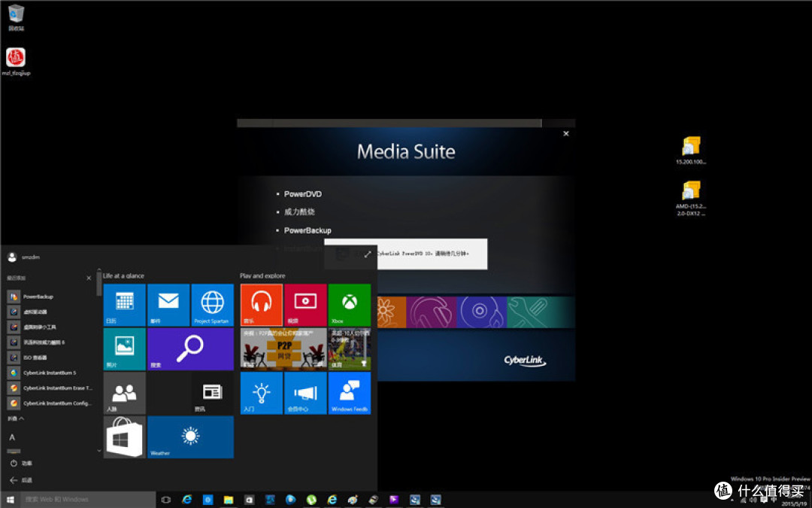Launch PowerBackup from recently added list
Viewport: 812px width, 508px height.
(x=49, y=297)
